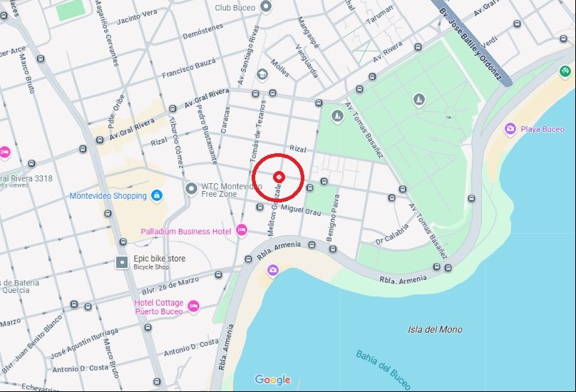Select the WTC Montevideo Free Zone marker

191,189
